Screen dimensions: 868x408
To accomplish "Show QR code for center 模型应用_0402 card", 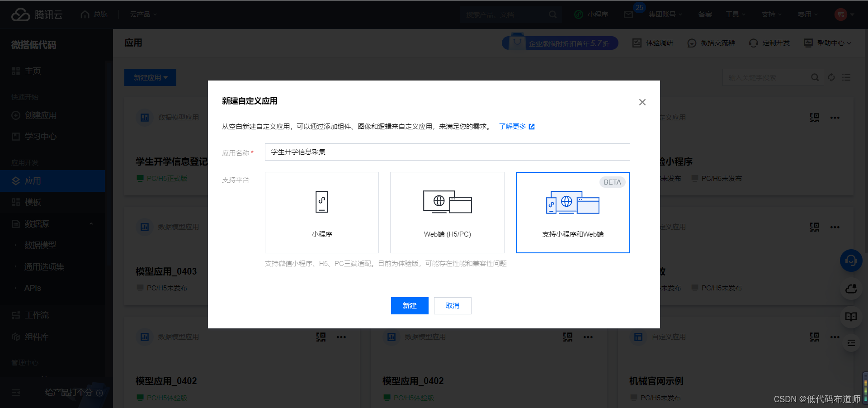I will point(568,337).
